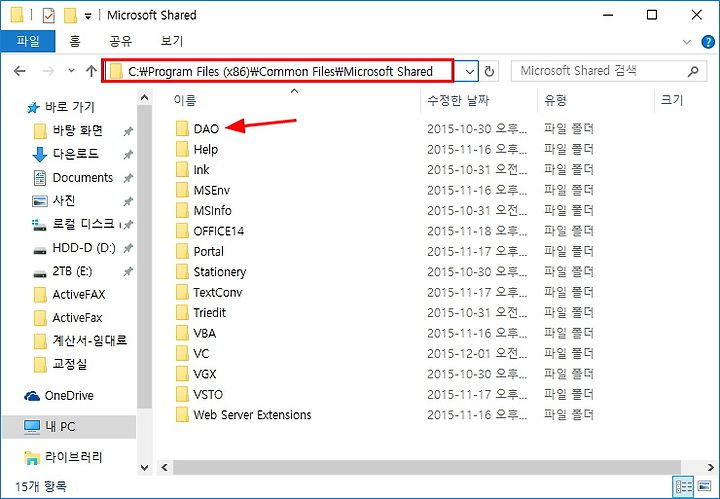The image size is (720, 499).
Task: Click the search magnifier icon
Action: coord(693,71)
